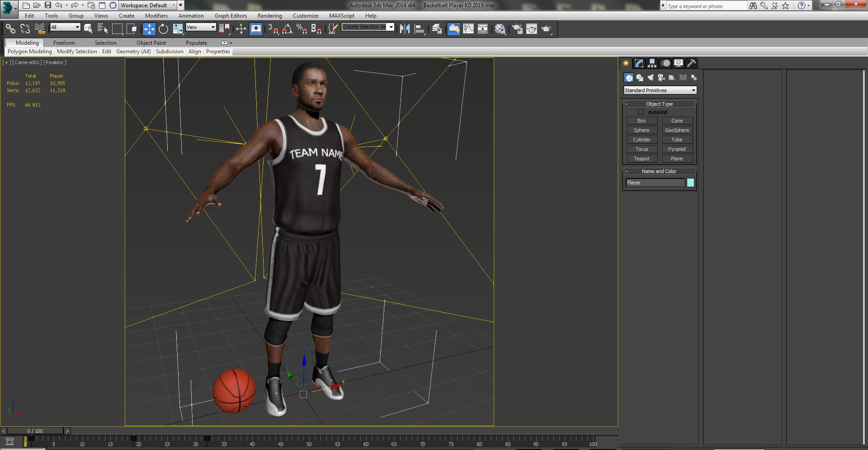Enable the AutoGrid checkbox

641,112
